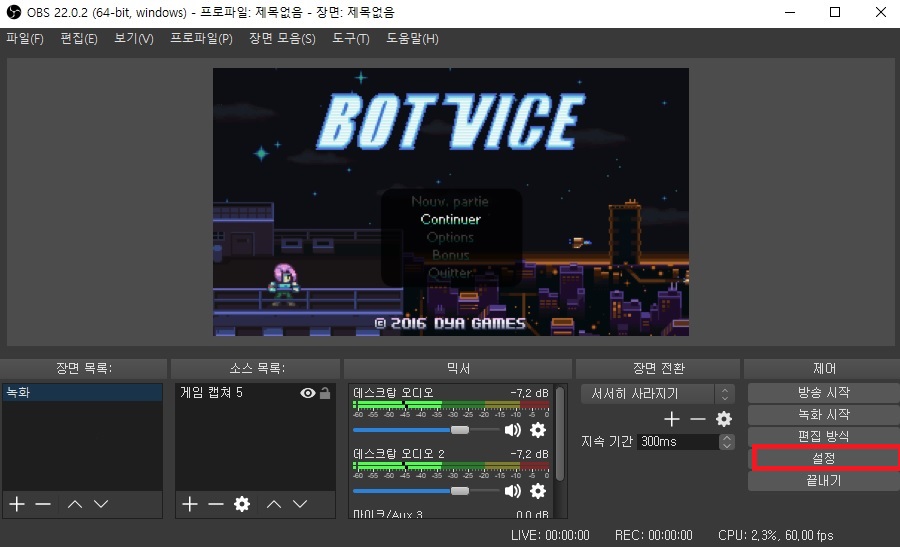Mute 데스크탑 오디오 2 speaker icon
The image size is (900, 547).
point(513,491)
